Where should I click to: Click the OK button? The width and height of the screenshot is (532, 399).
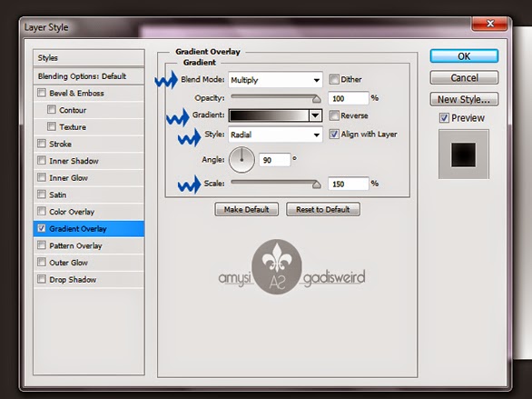pyautogui.click(x=464, y=56)
